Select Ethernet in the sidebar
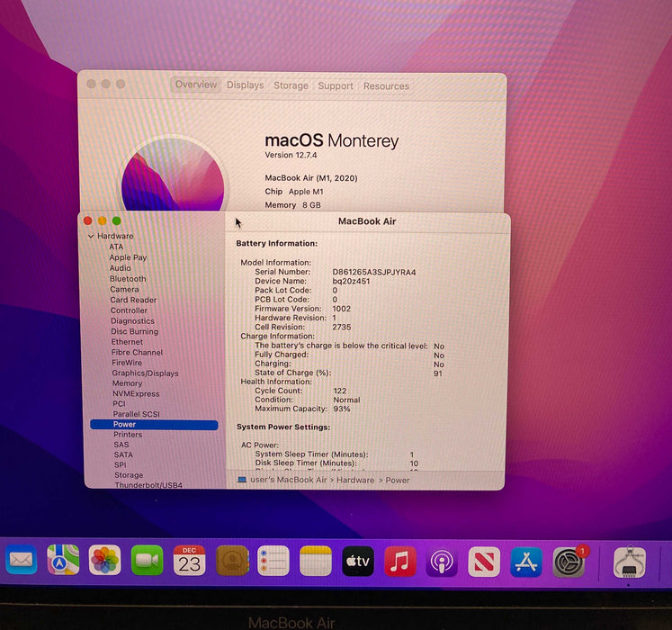The width and height of the screenshot is (672, 630). tap(127, 342)
